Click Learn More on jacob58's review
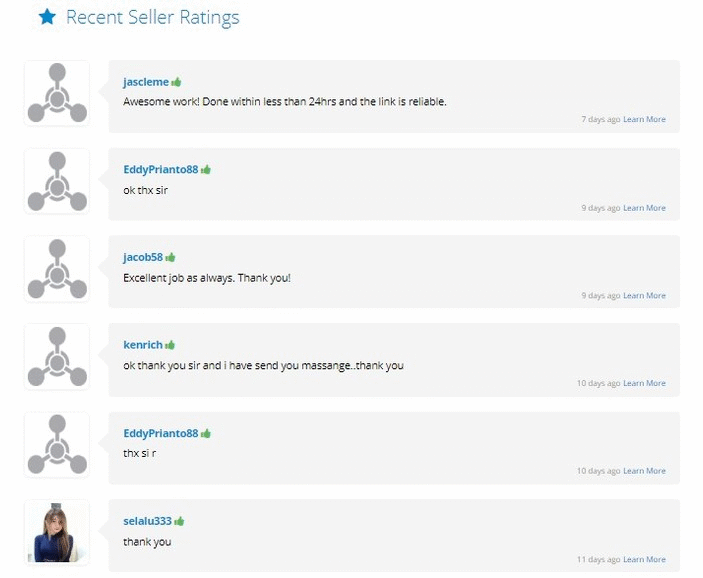703x578 pixels. (644, 296)
